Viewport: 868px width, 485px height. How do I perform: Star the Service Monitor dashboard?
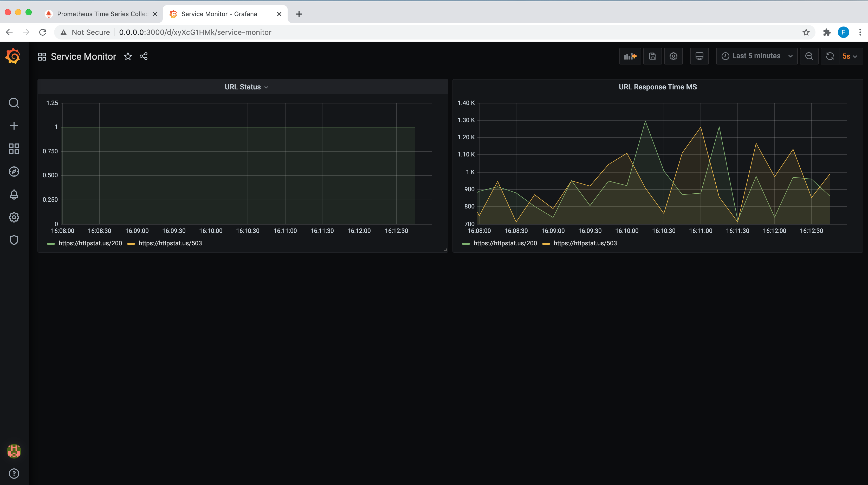coord(128,56)
